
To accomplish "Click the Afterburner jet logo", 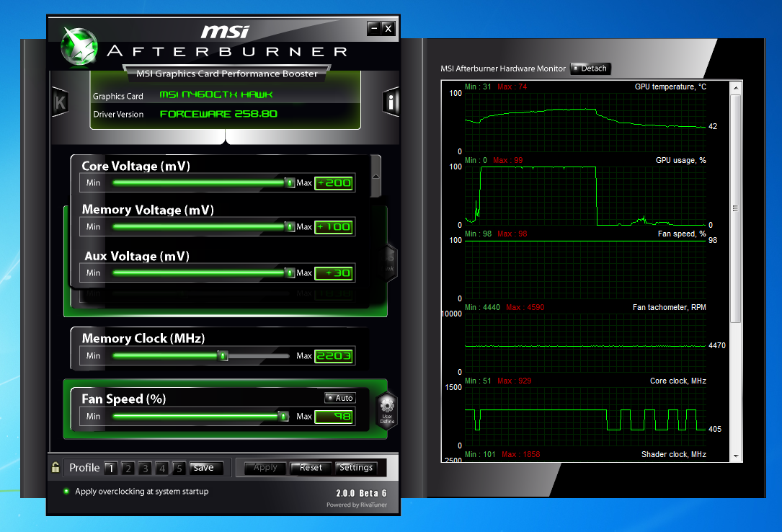I will (x=79, y=46).
